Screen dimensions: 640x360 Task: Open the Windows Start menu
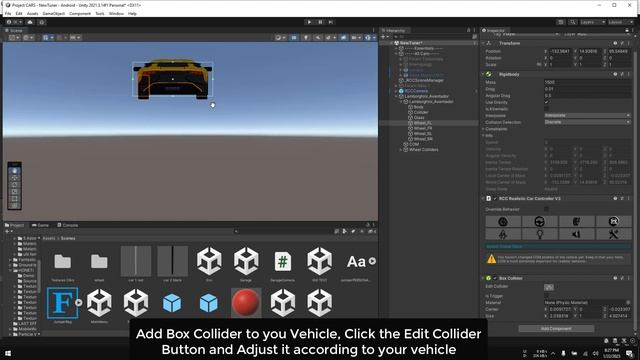coord(8,353)
